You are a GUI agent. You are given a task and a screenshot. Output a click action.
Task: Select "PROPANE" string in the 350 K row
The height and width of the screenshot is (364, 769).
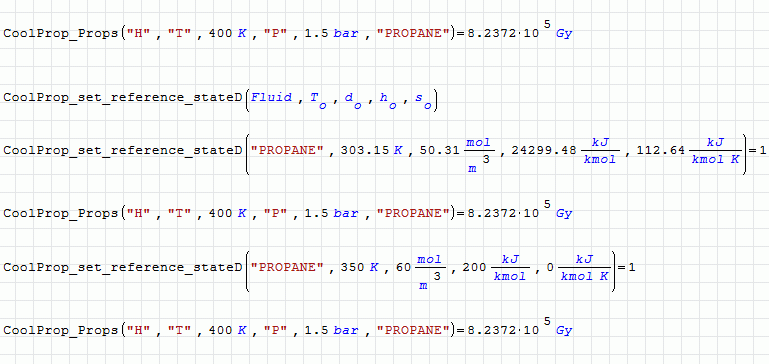(x=287, y=267)
